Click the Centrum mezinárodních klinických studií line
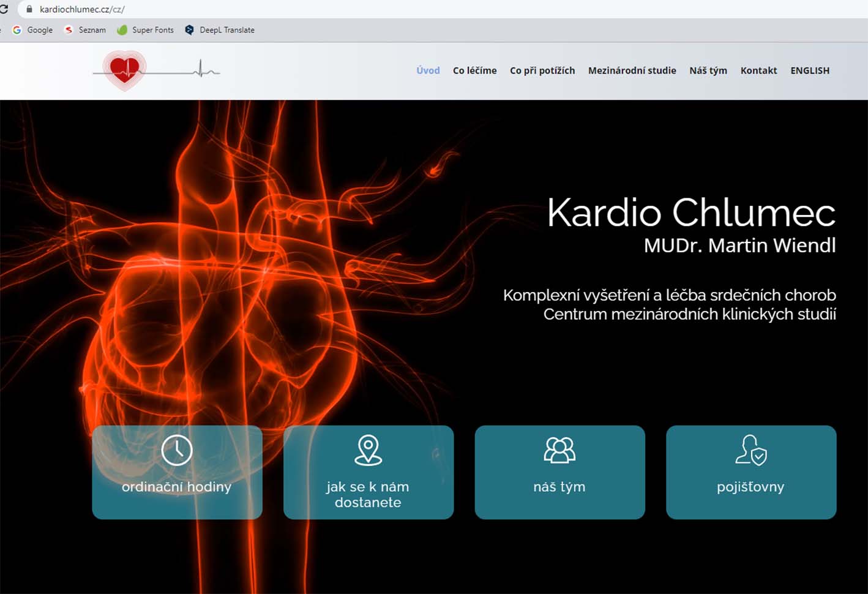The width and height of the screenshot is (868, 594). (x=690, y=314)
